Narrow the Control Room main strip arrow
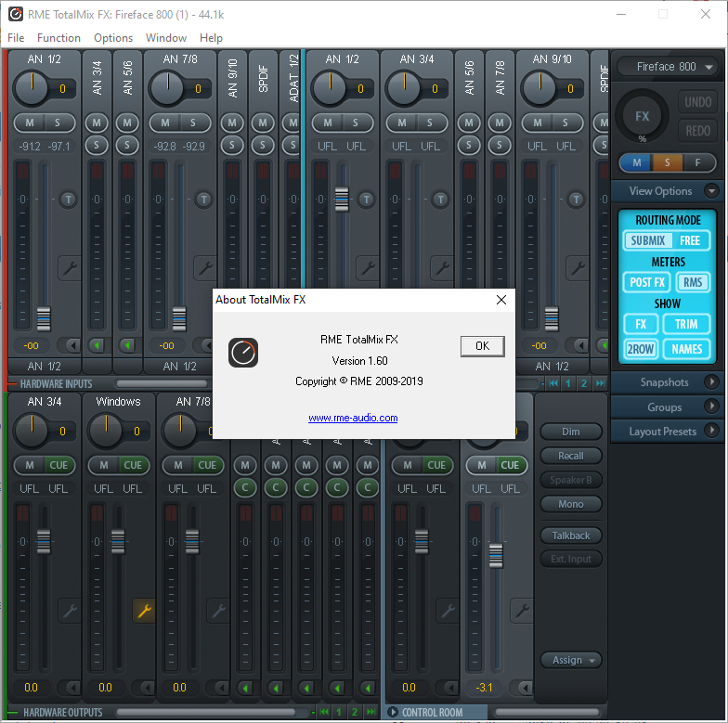 coord(525,687)
